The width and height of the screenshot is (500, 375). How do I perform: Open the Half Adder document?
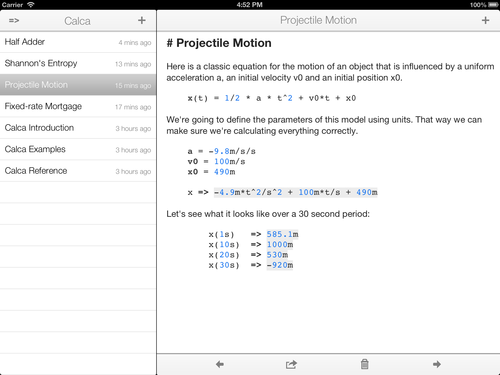coord(78,42)
